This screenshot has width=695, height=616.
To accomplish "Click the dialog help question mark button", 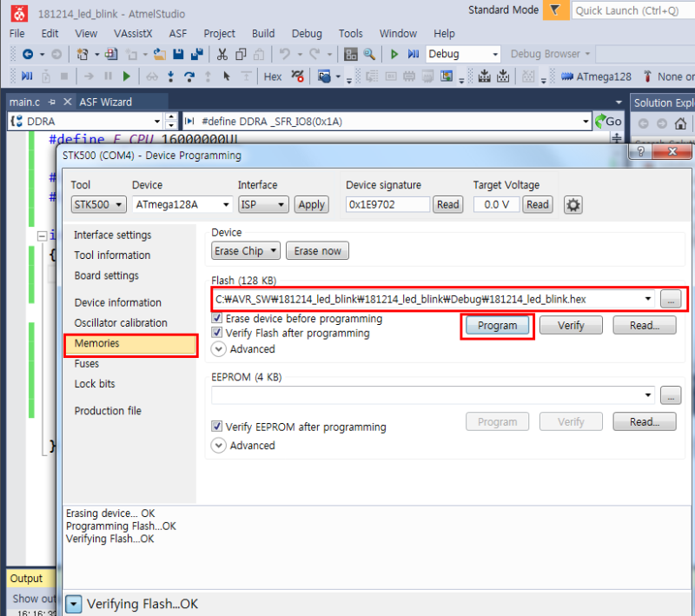I will coord(641,151).
